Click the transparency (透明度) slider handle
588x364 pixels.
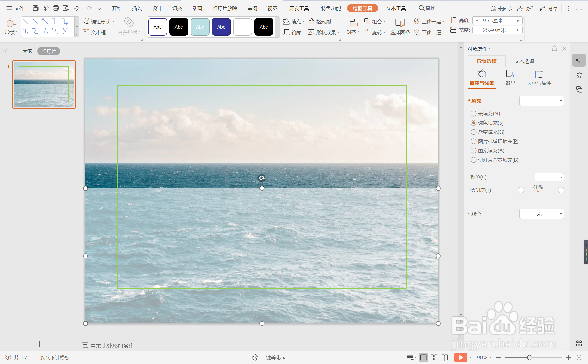click(x=538, y=191)
